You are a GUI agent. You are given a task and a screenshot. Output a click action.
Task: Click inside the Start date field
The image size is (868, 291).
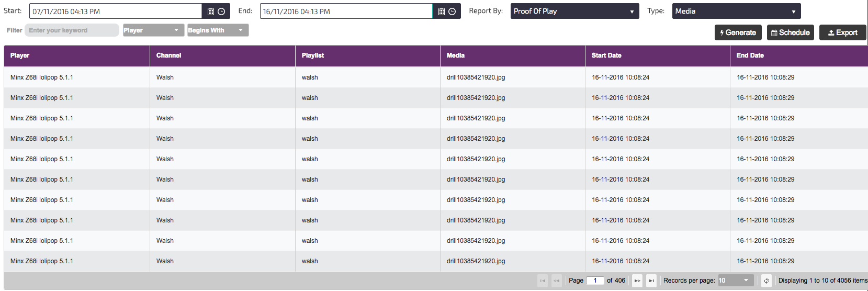coord(116,12)
